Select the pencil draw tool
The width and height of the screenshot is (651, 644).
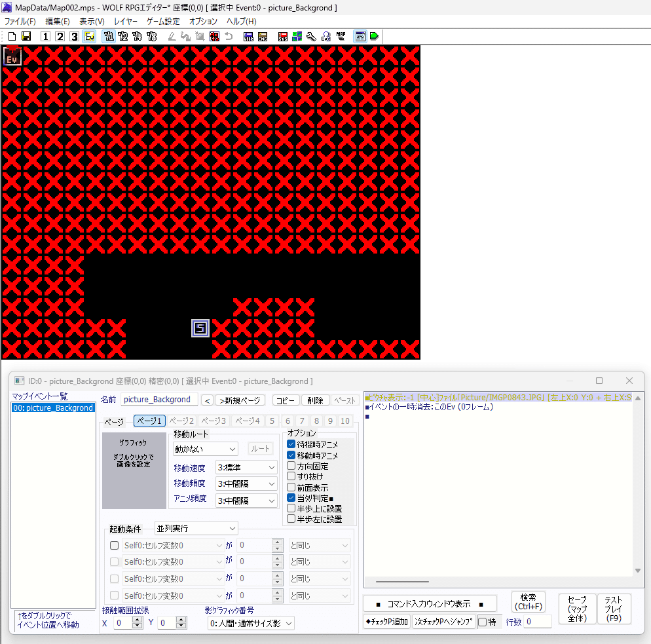click(x=172, y=37)
